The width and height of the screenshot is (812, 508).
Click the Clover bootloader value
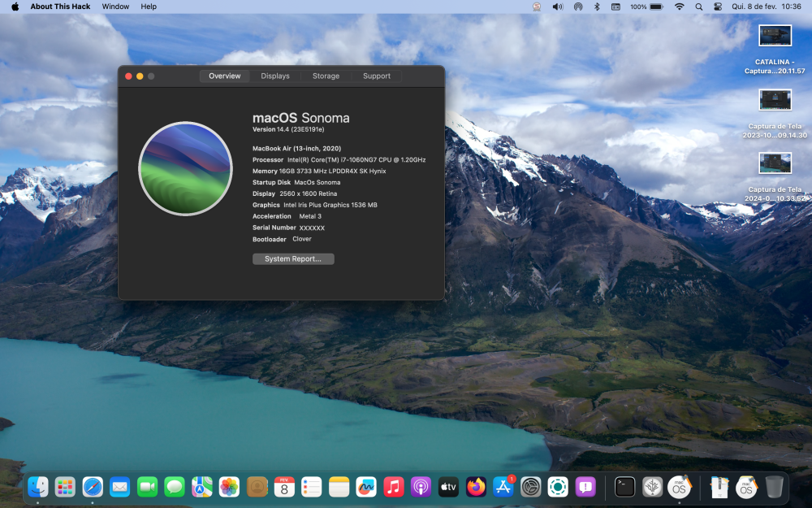302,239
